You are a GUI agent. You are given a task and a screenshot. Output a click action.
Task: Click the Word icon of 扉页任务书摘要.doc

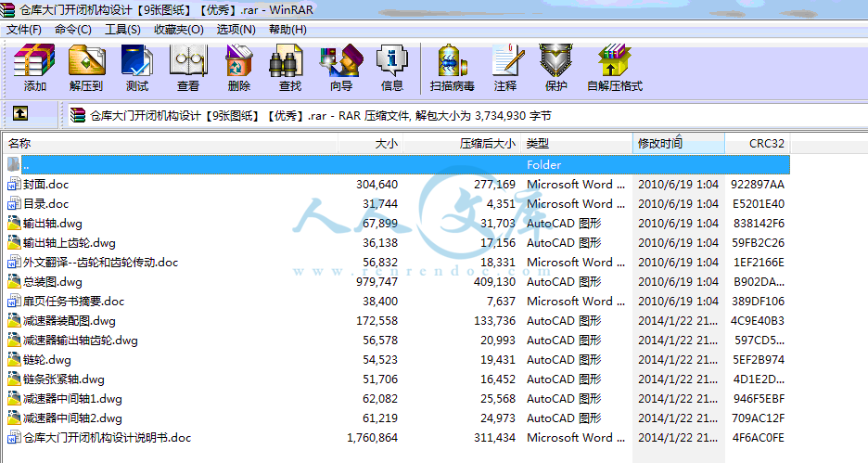click(x=14, y=302)
